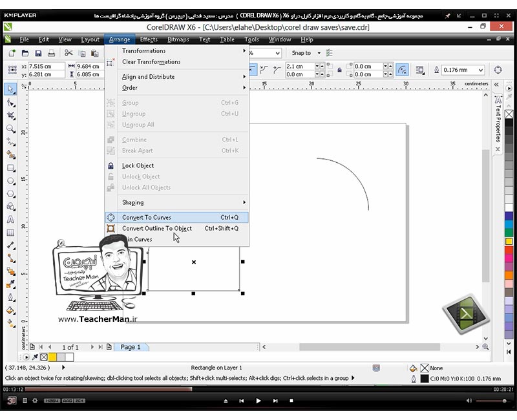Screen dimensions: 517x420
Task: Toggle relative corner scaling button
Action: pyautogui.click(x=402, y=70)
